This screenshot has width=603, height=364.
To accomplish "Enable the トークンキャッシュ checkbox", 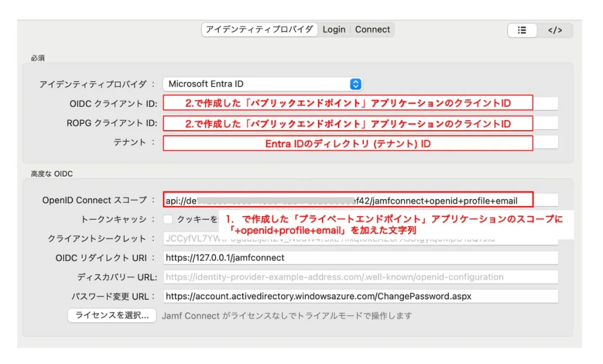I will coord(168,219).
